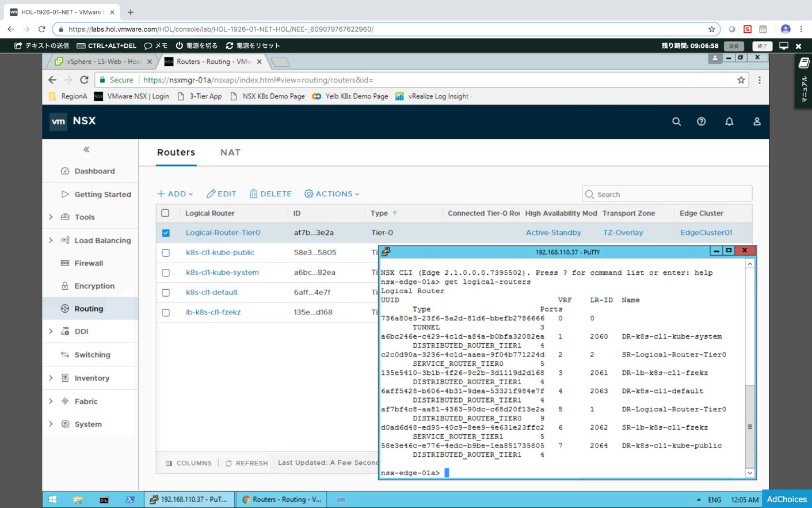Click the Encryption lock icon in sidebar
The width and height of the screenshot is (812, 508).
point(65,286)
